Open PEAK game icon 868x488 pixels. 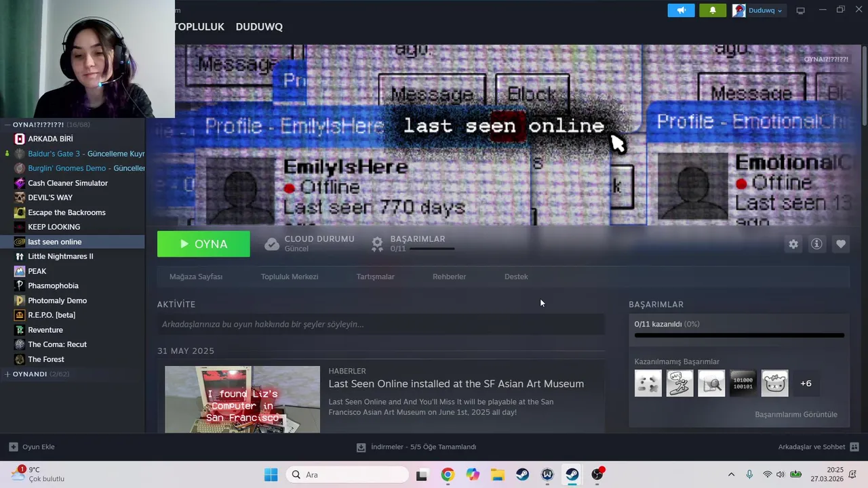coord(20,271)
